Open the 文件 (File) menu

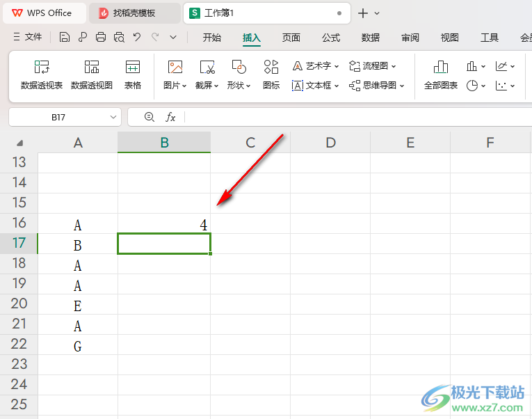[28, 37]
